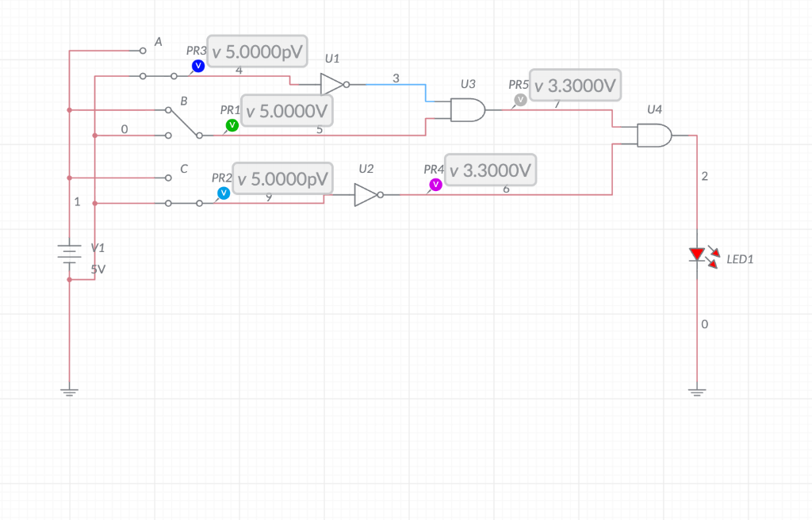Click the PR3 probe name label
This screenshot has height=520, width=812.
pyautogui.click(x=197, y=51)
